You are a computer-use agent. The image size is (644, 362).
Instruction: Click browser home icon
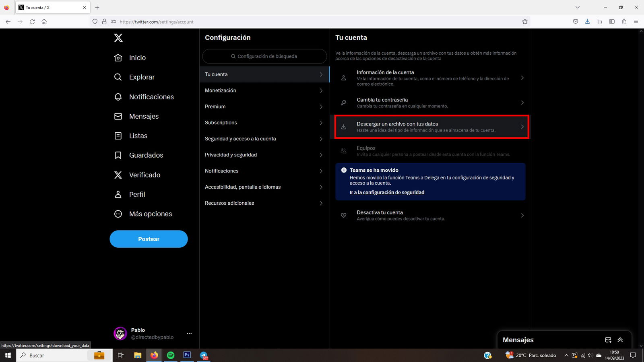pyautogui.click(x=44, y=22)
